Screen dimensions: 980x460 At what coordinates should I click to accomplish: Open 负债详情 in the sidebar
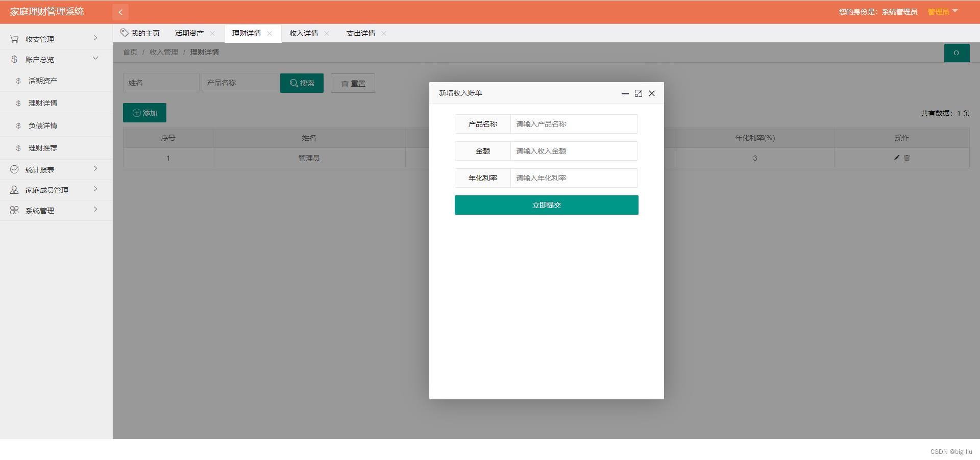pos(56,125)
